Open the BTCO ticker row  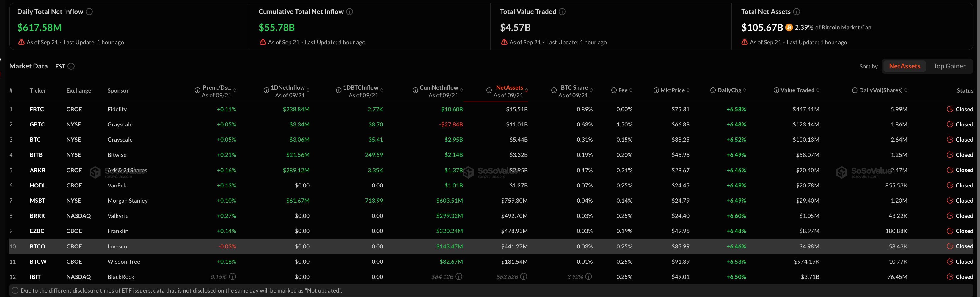[x=491, y=246]
